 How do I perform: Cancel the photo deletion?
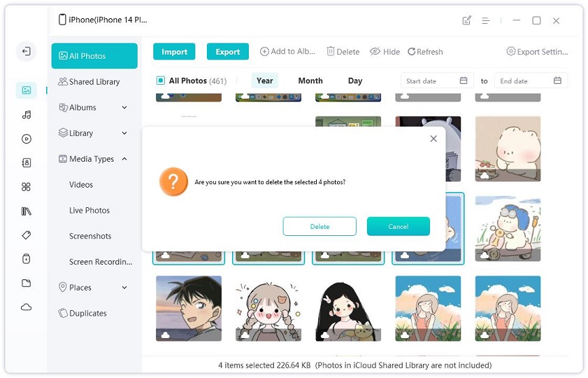coord(399,226)
